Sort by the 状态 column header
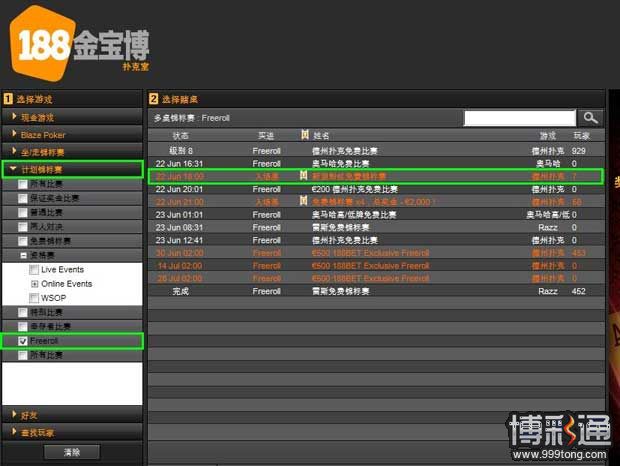The image size is (620, 466). coord(180,136)
